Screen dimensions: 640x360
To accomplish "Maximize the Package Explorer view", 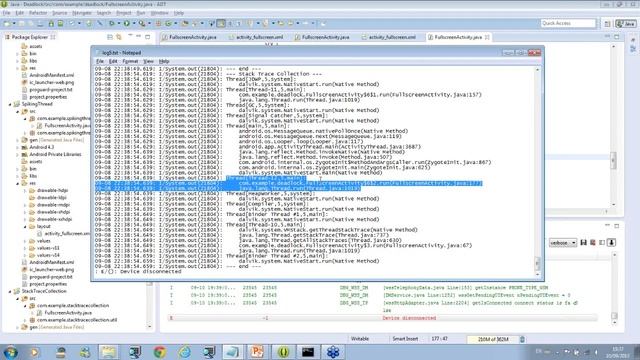I will [x=148, y=37].
